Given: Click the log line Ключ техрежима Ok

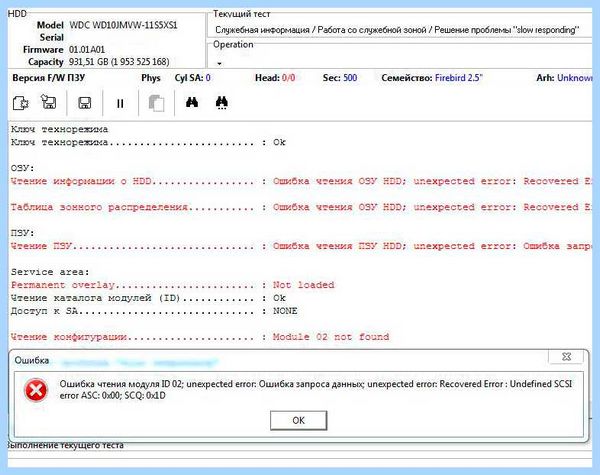Looking at the screenshot, I should [x=148, y=142].
